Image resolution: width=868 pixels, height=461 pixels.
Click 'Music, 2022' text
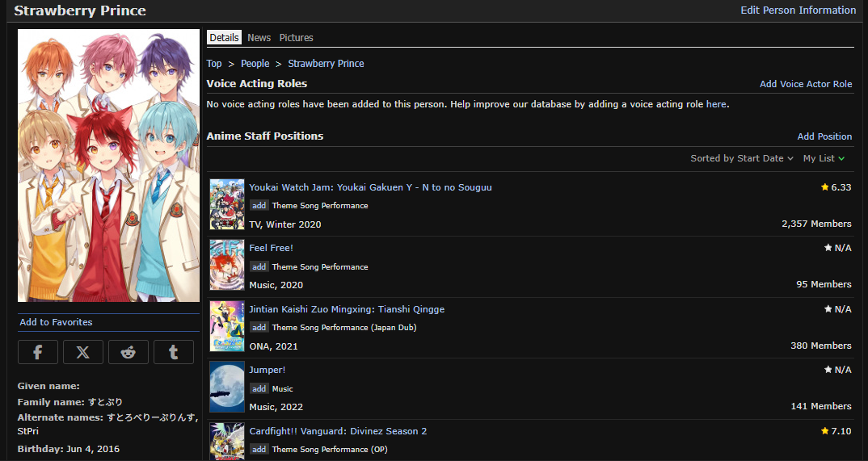pos(276,408)
